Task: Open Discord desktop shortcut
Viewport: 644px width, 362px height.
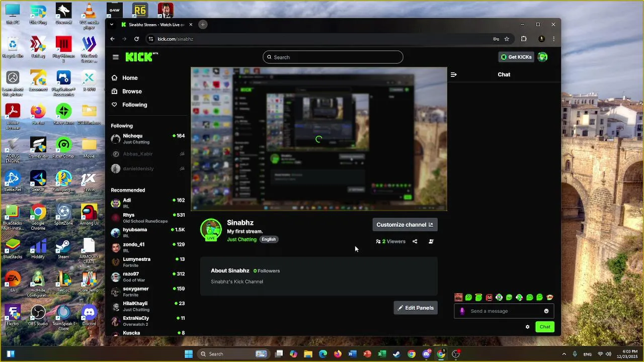Action: [89, 315]
